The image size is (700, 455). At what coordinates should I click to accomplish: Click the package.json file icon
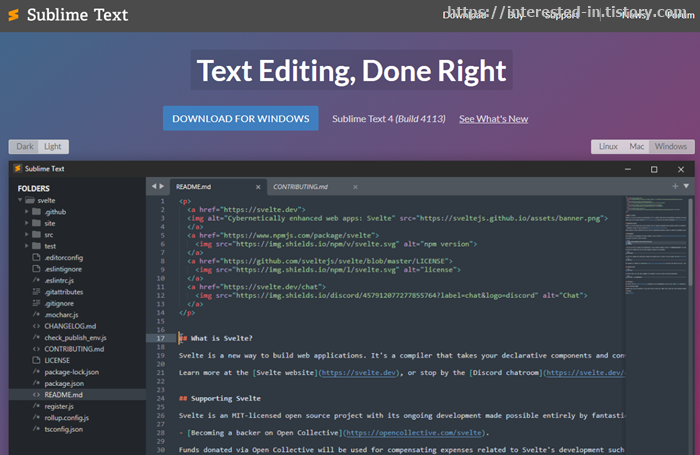[36, 383]
